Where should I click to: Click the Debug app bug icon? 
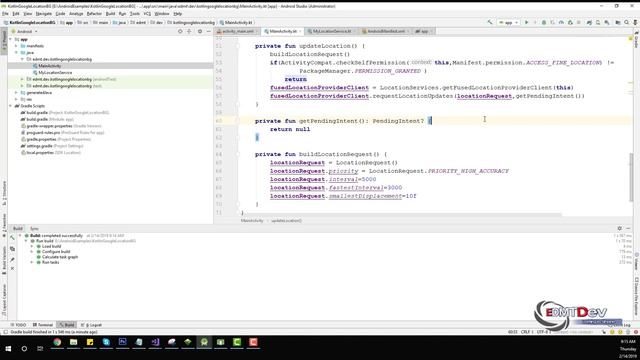tap(544, 22)
